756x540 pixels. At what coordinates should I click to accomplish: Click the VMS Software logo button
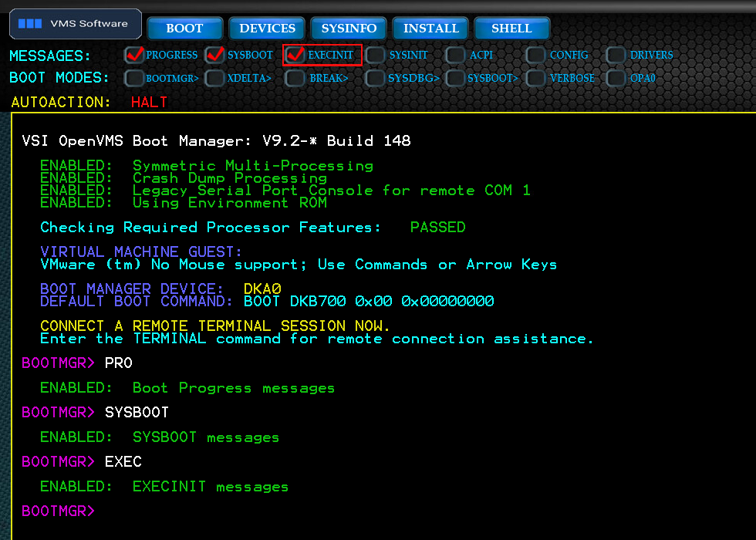(76, 24)
